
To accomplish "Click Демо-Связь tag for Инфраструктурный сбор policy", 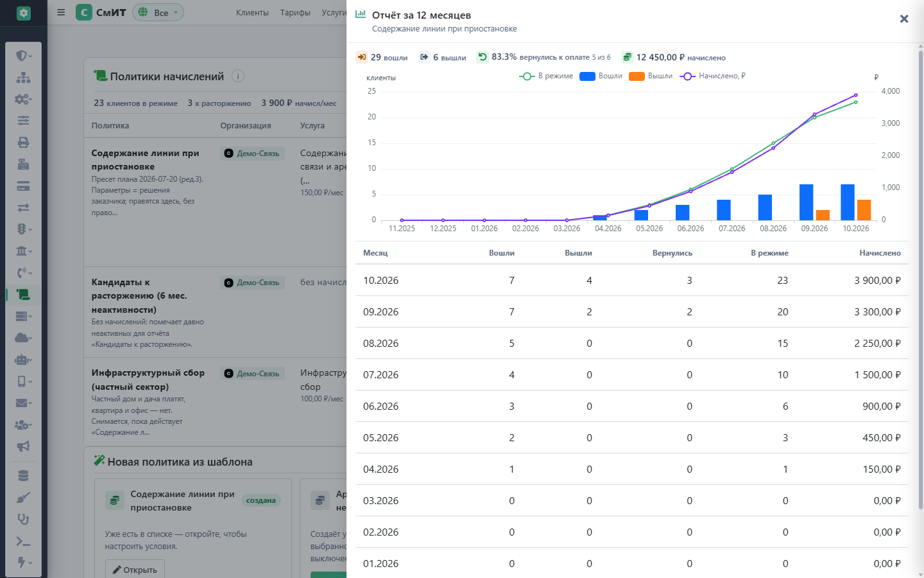I will coord(253,374).
